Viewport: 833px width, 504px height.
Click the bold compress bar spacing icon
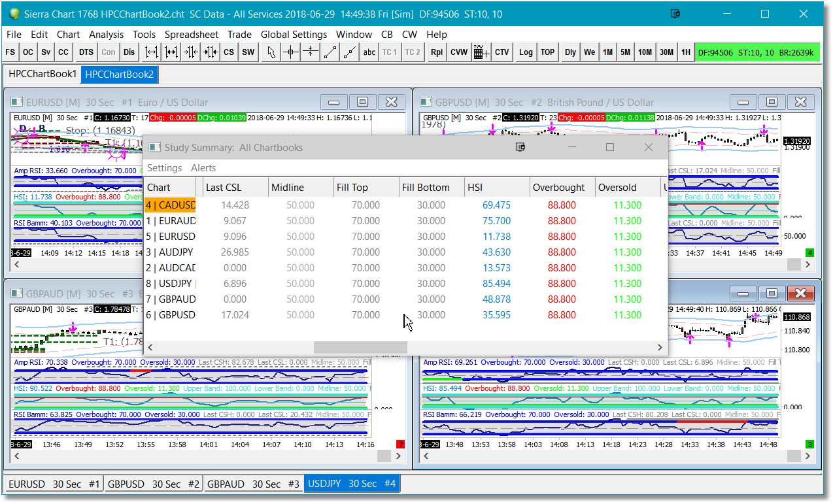[x=211, y=52]
